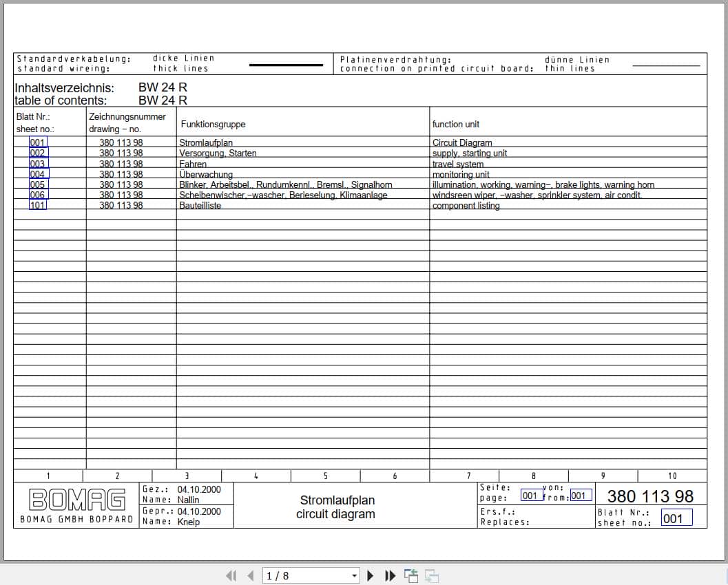
Task: Open sheet 101 Bauteilliste link
Action: (37, 205)
